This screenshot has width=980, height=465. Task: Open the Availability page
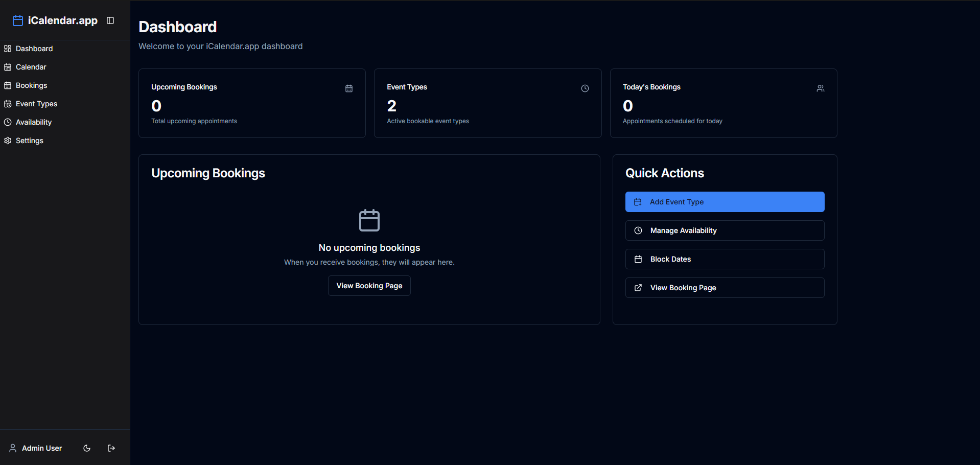34,122
